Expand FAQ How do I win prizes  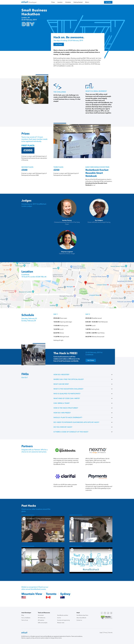(x=83, y=413)
